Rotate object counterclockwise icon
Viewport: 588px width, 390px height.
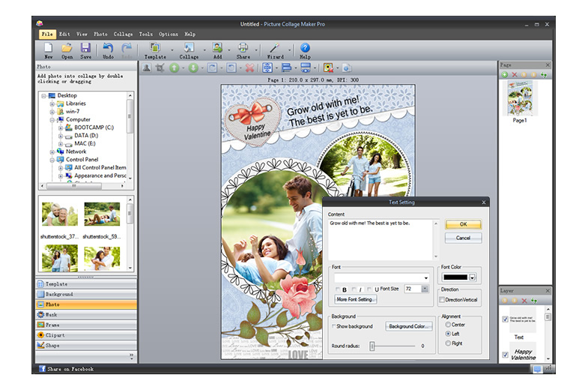(231, 68)
